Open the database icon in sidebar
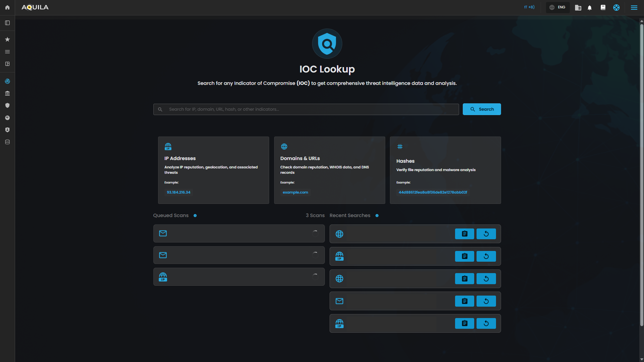The height and width of the screenshot is (362, 644). click(x=7, y=142)
